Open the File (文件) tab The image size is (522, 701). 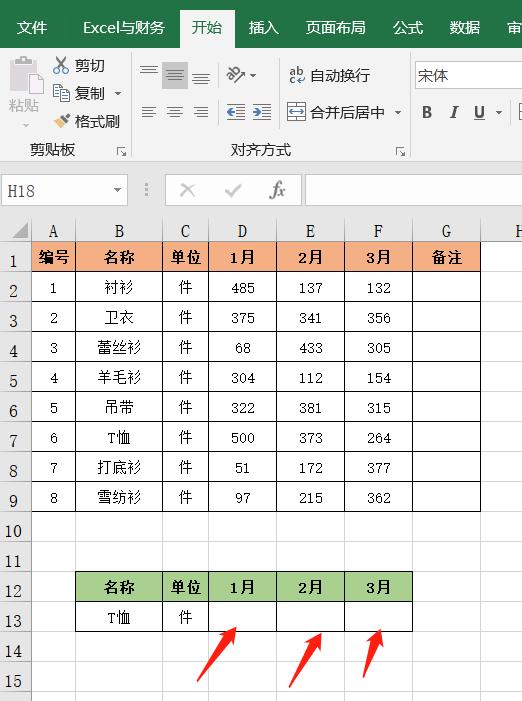click(x=31, y=28)
